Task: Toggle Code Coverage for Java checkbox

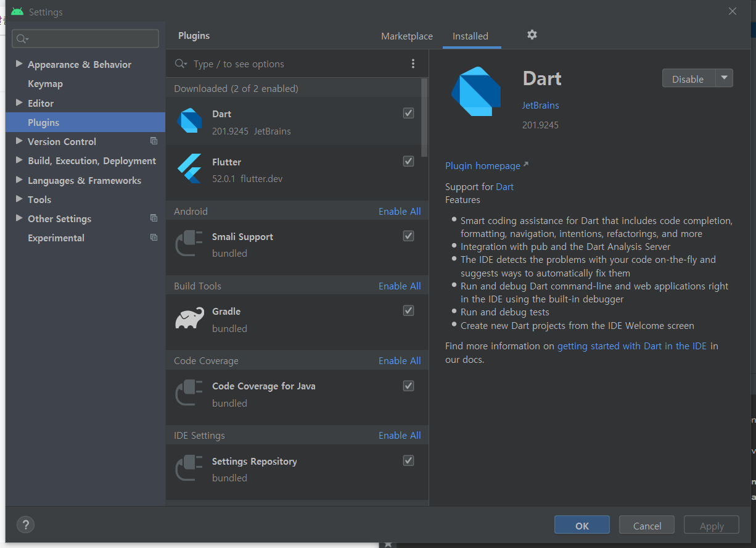Action: 408,386
